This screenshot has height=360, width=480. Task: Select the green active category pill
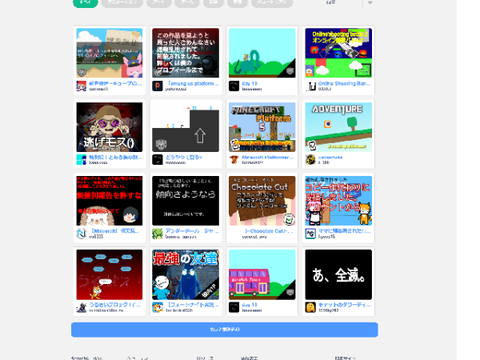point(85,3)
